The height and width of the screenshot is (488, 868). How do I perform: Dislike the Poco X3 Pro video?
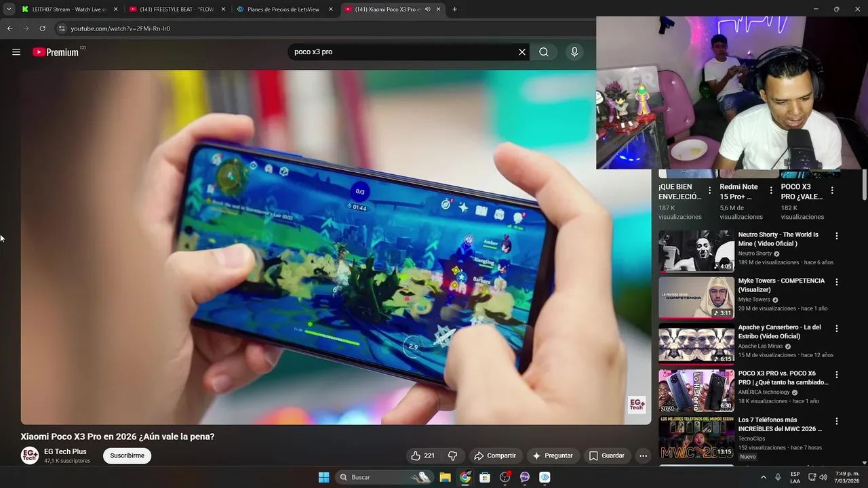(452, 455)
